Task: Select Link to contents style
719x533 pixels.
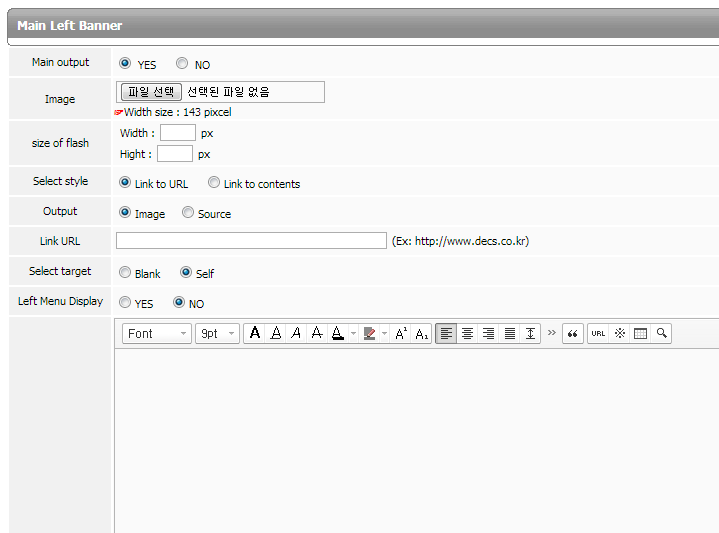Action: 214,183
